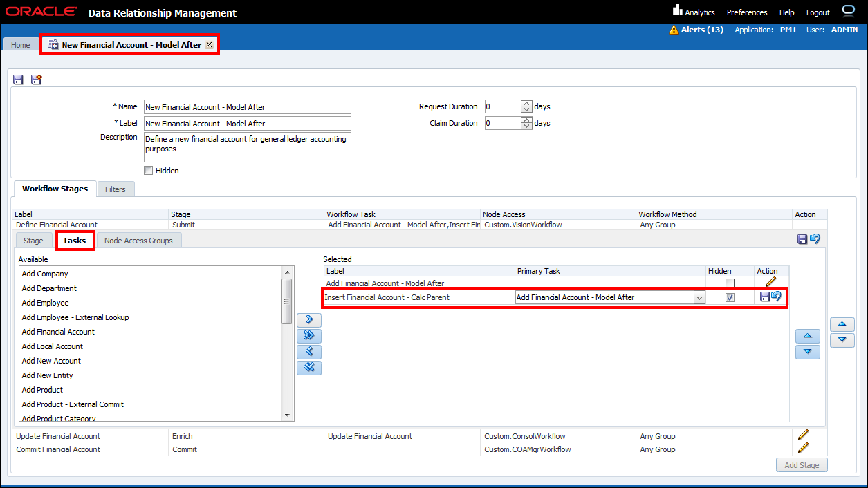Click the Available list scroll-down arrow
Viewport: 868px width, 488px height.
tap(287, 415)
